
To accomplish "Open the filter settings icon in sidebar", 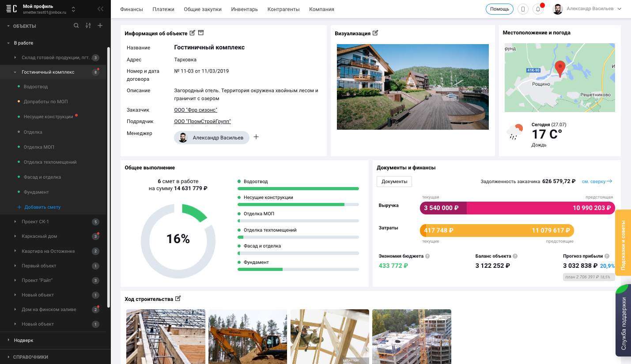I will click(88, 26).
